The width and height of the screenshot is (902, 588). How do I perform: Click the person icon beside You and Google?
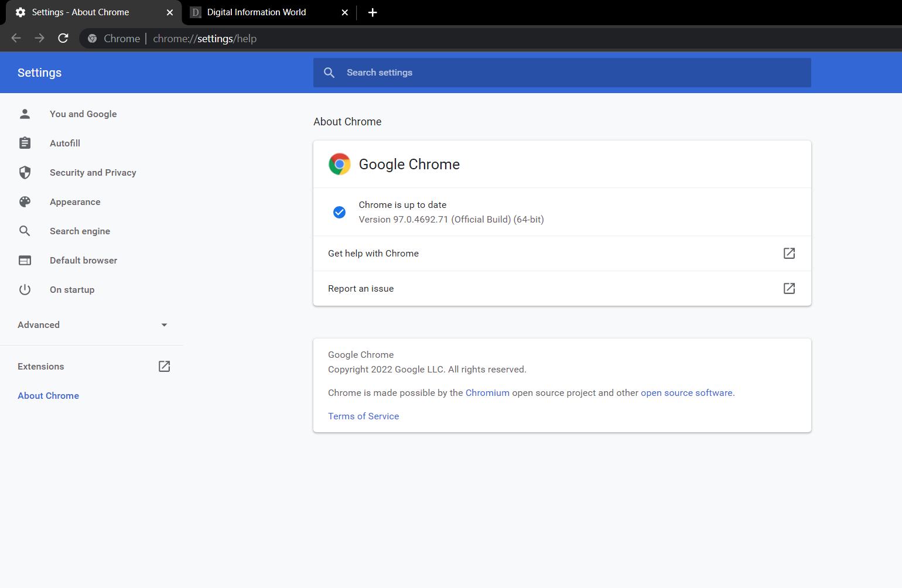pyautogui.click(x=25, y=114)
